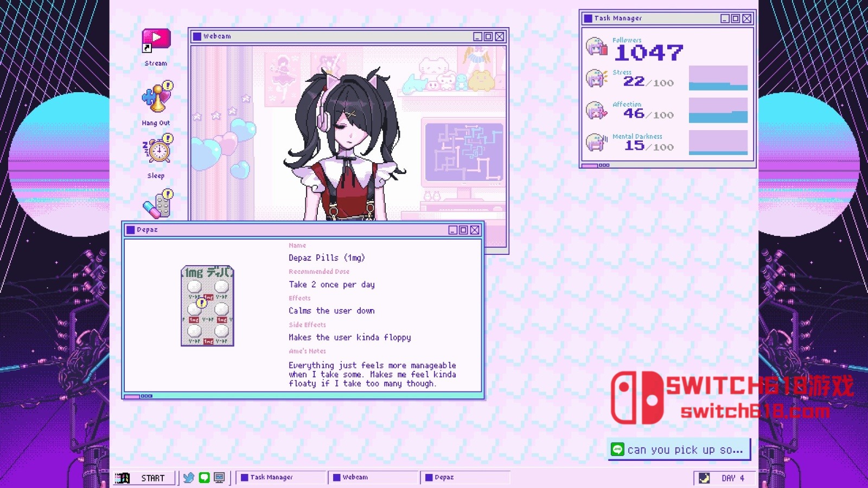Open the green chat app taskbar icon
This screenshot has height=488, width=868.
[x=204, y=478]
